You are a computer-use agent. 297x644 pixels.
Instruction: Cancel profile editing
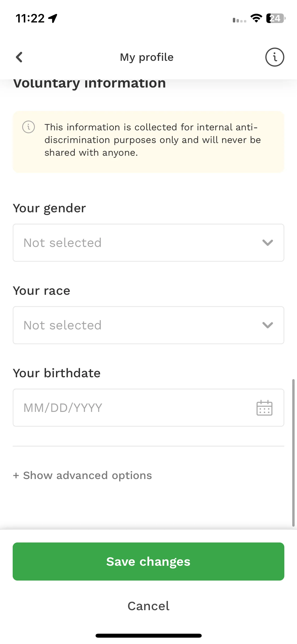coord(148,606)
